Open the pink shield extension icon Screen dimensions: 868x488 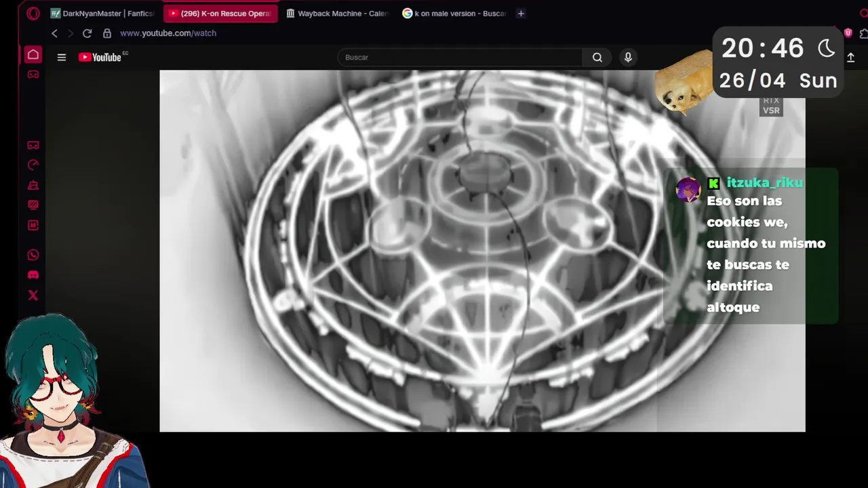848,33
